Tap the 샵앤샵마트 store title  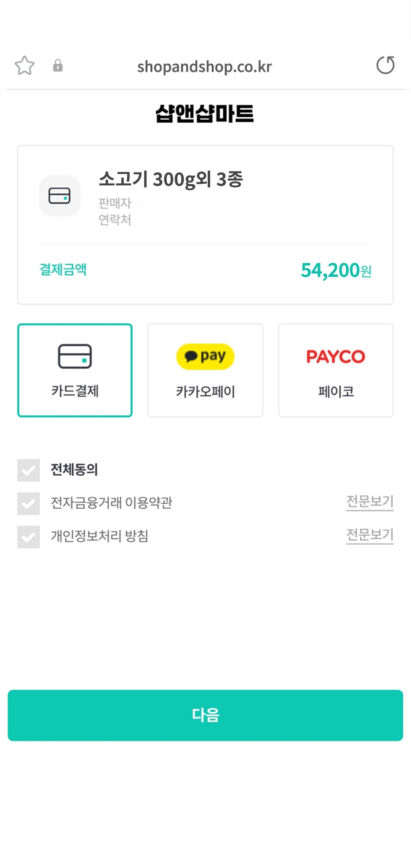coord(205,113)
